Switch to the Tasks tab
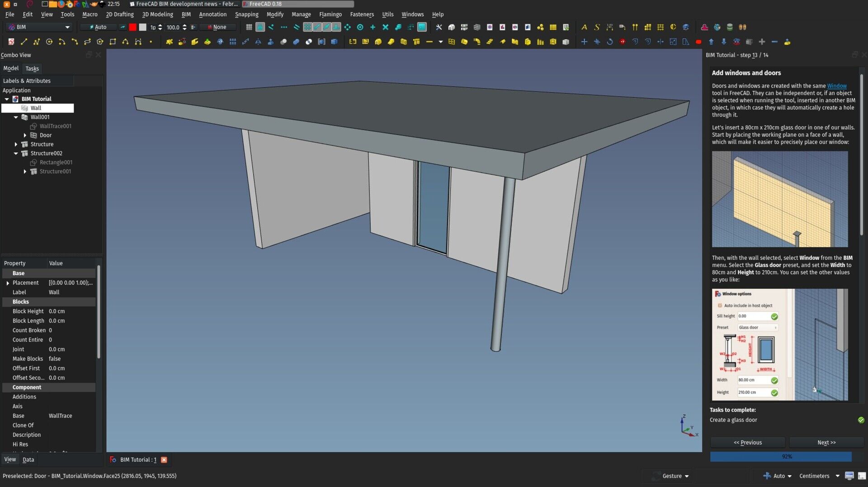Screen dimensions: 868x487 click(32, 68)
